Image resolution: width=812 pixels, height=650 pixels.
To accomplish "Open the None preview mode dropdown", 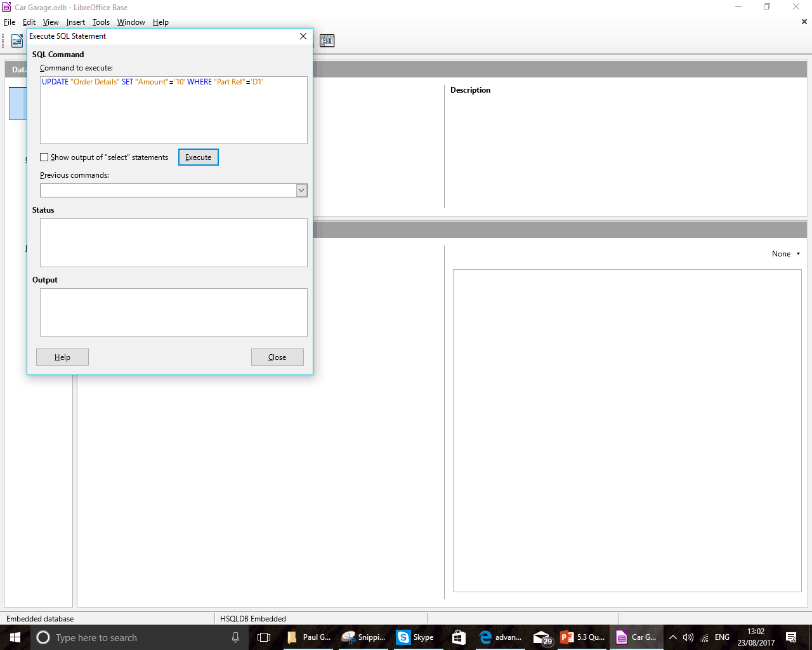I will 786,254.
